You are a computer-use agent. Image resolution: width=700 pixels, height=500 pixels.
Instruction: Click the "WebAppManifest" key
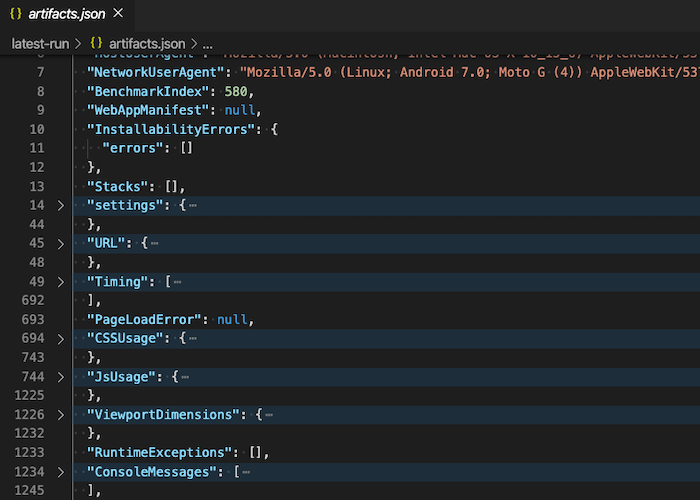148,110
